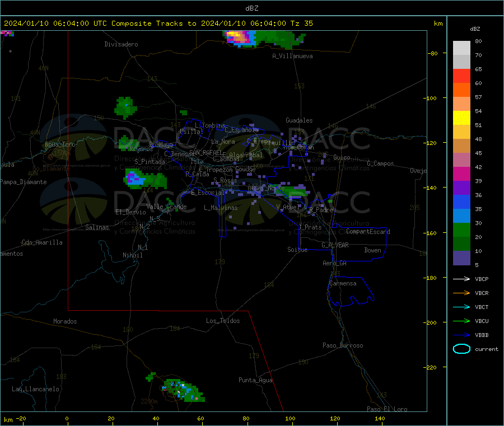Click the Morados map label

[x=65, y=321]
